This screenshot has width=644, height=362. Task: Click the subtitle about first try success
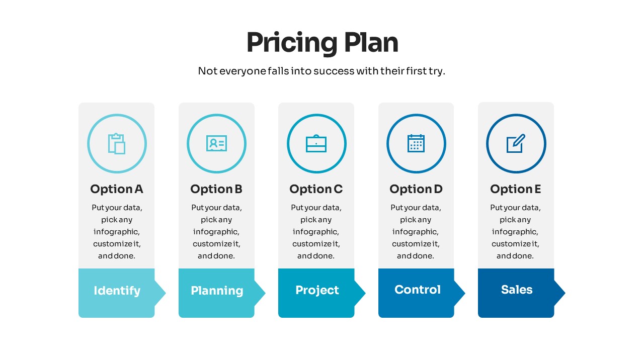click(322, 71)
